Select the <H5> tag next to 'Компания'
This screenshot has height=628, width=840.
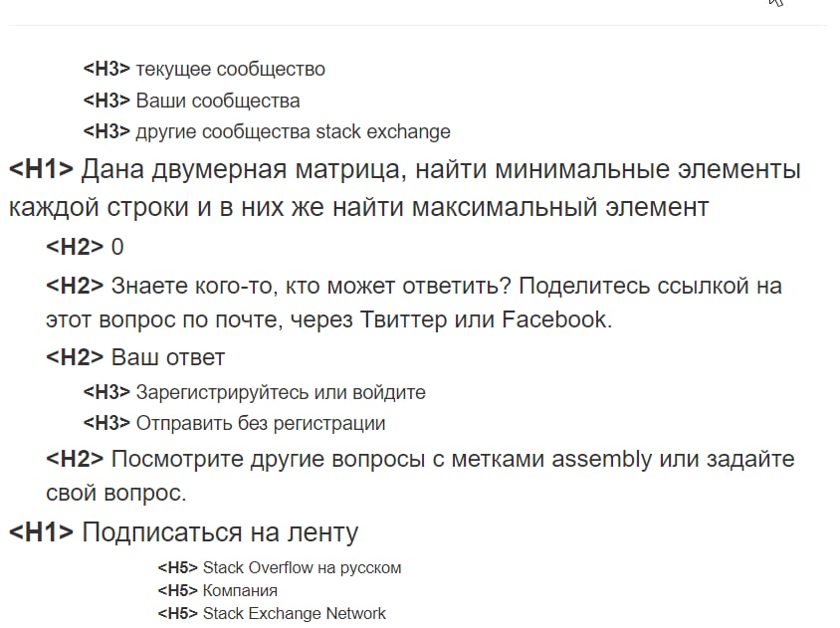177,591
